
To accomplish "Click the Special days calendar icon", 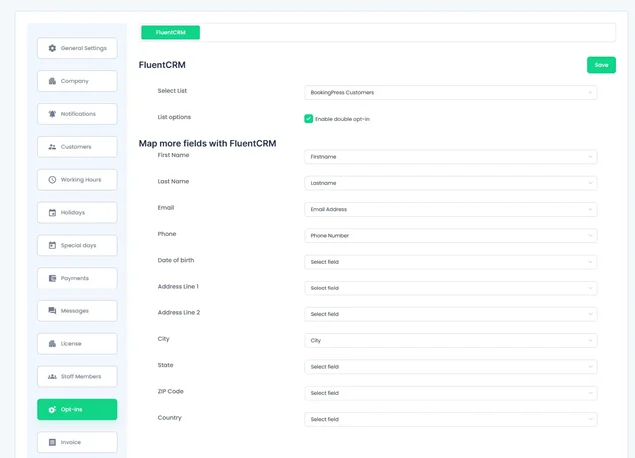I will [x=52, y=245].
